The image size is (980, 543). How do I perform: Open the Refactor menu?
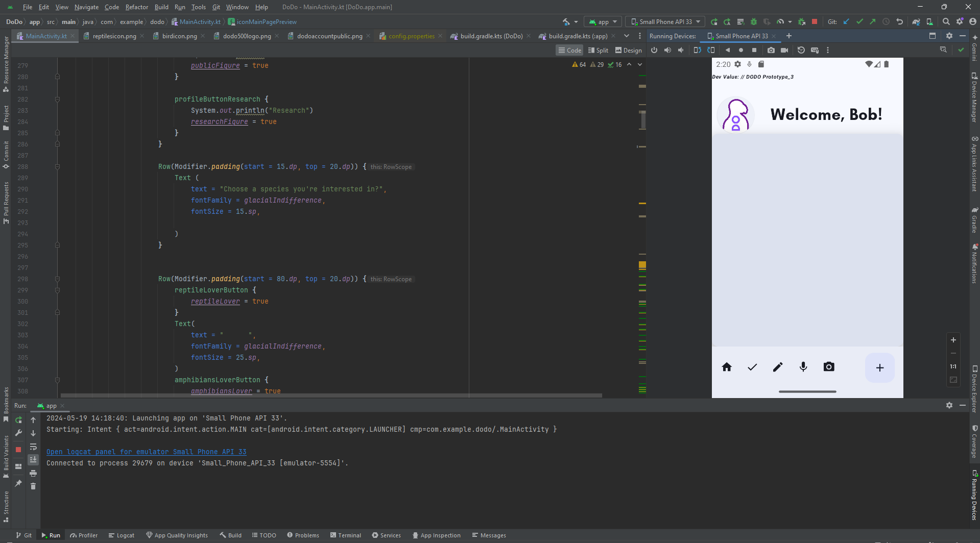(137, 7)
